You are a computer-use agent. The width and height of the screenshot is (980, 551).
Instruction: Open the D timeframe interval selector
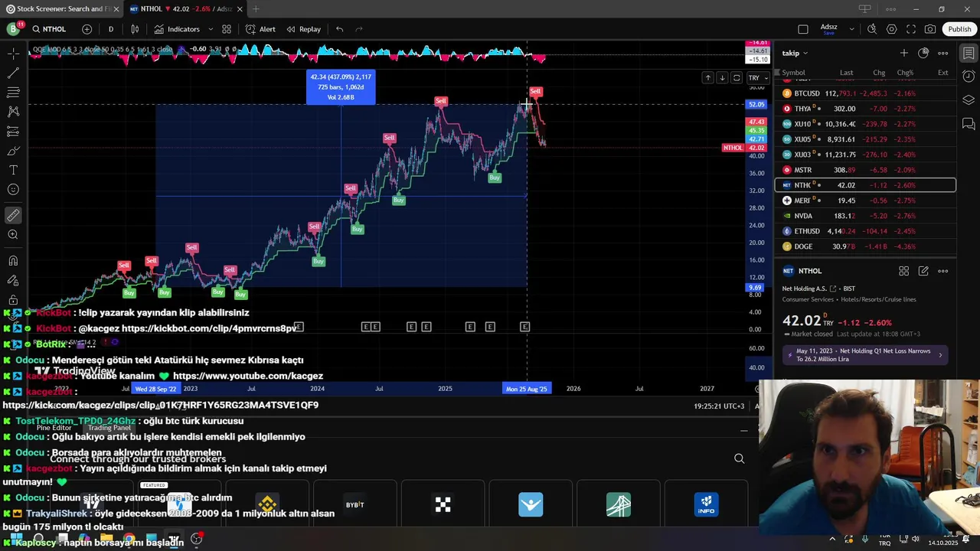point(111,29)
